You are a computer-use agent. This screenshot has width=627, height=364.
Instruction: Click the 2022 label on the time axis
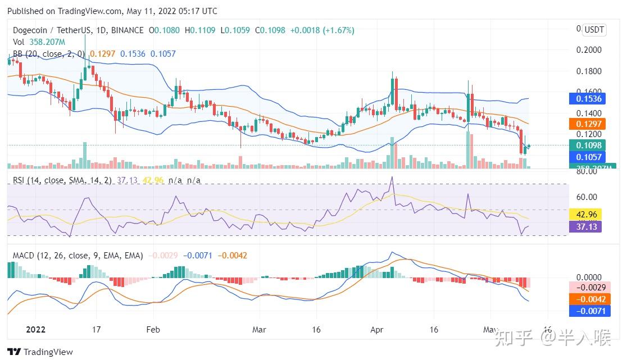click(35, 330)
